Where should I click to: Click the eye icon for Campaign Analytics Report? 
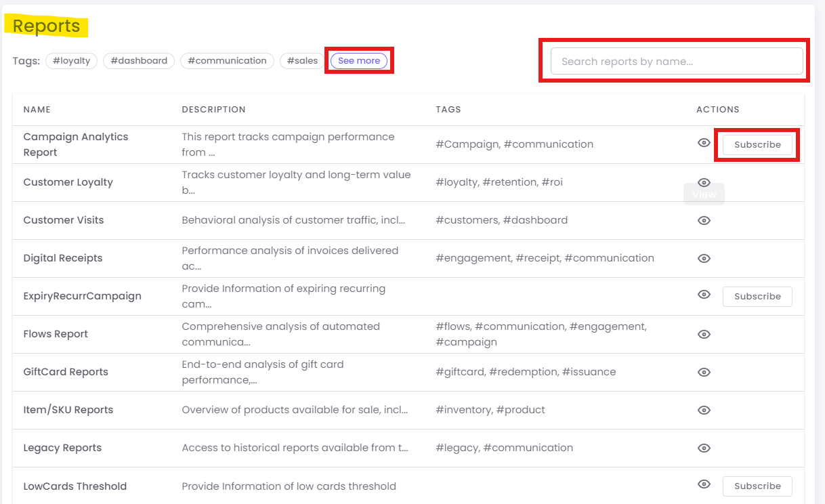point(704,143)
